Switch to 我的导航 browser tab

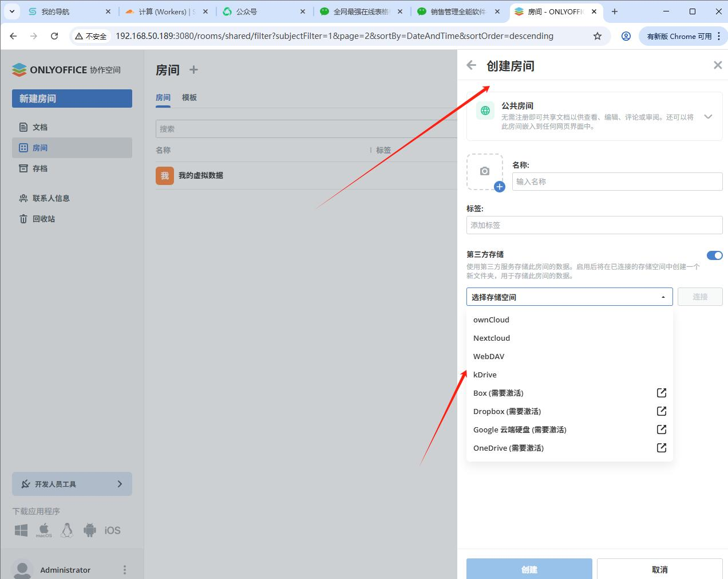tap(70, 11)
